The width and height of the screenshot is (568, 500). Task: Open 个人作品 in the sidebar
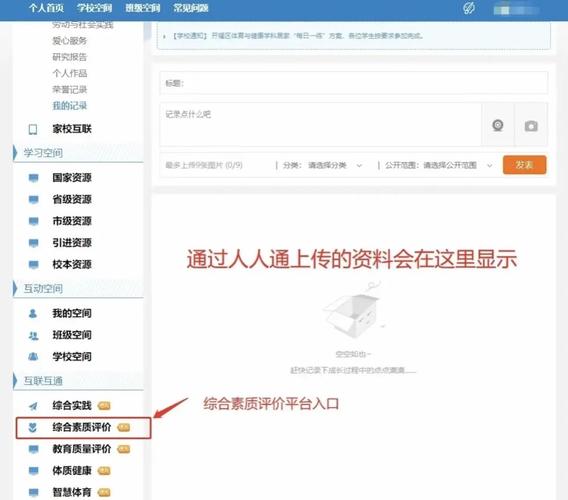point(70,73)
